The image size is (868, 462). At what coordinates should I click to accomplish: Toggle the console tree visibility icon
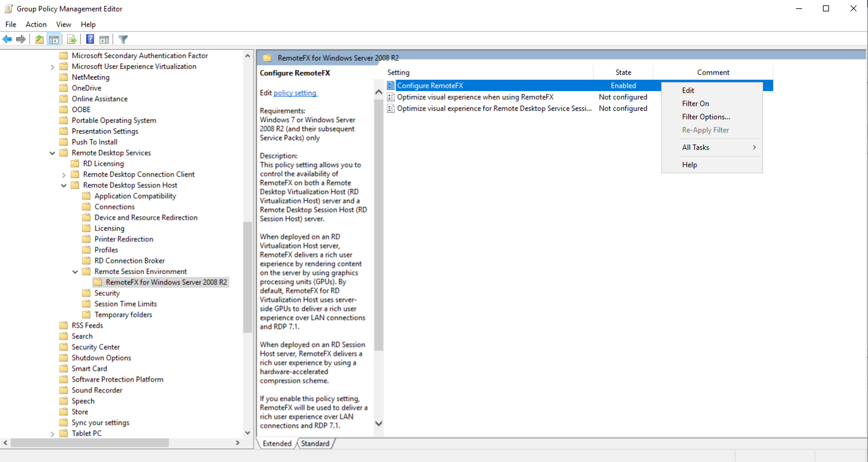(x=55, y=39)
